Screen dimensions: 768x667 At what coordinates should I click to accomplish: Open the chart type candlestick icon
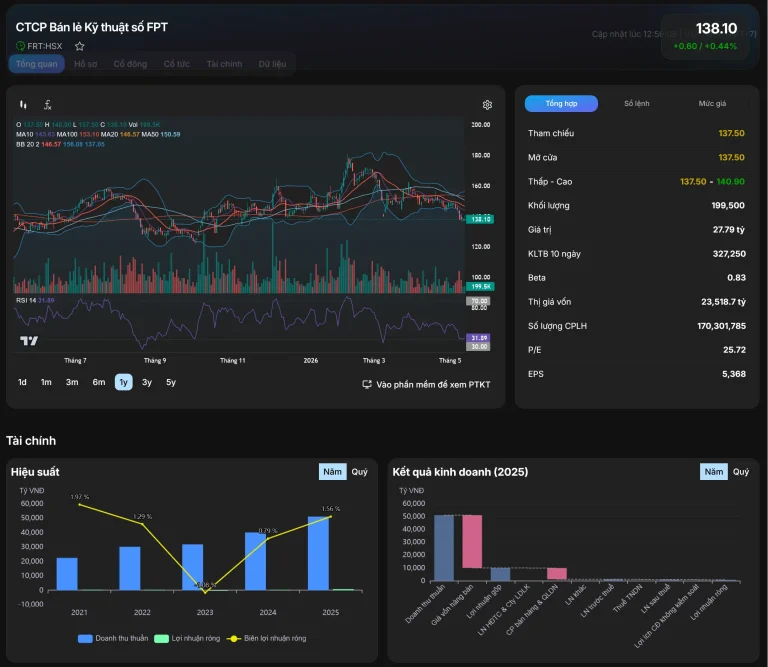point(23,104)
